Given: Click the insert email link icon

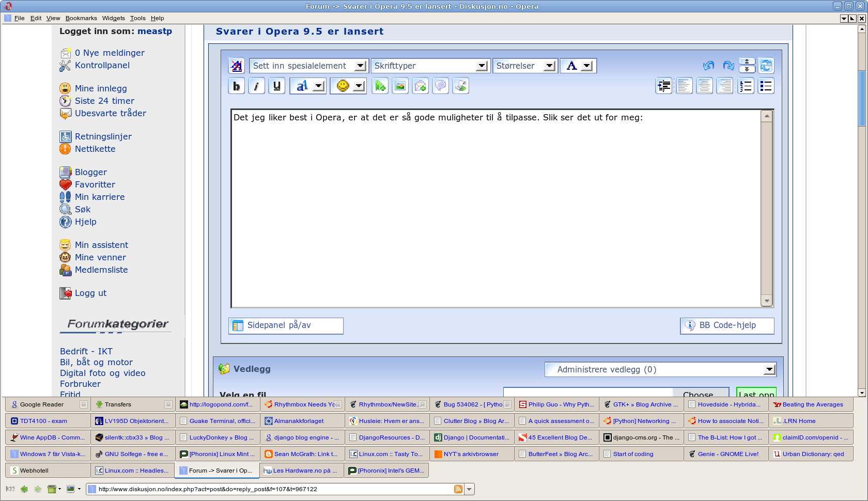Looking at the screenshot, I should coord(421,86).
